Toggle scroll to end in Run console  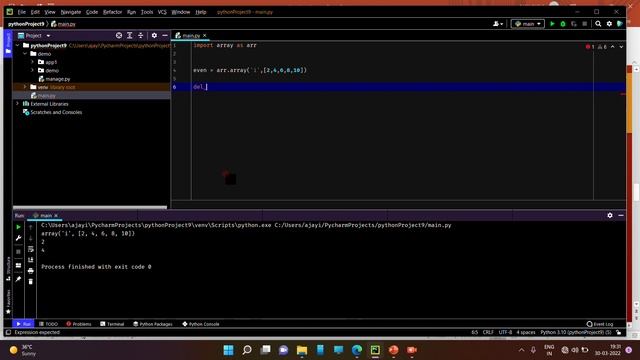31,260
